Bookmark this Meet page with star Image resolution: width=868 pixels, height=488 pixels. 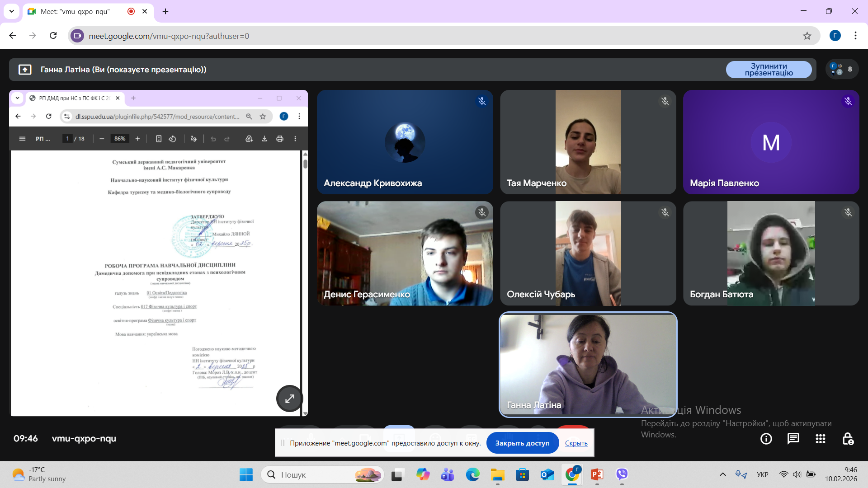[807, 36]
